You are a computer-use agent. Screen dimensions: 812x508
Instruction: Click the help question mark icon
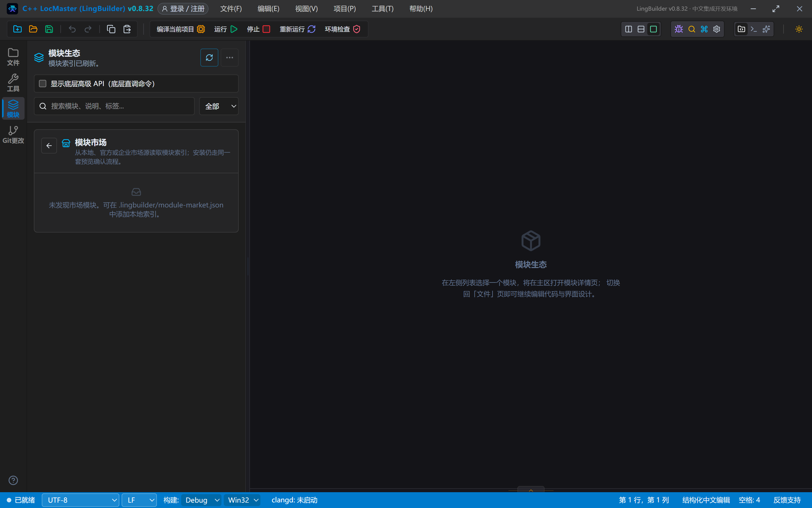[13, 480]
